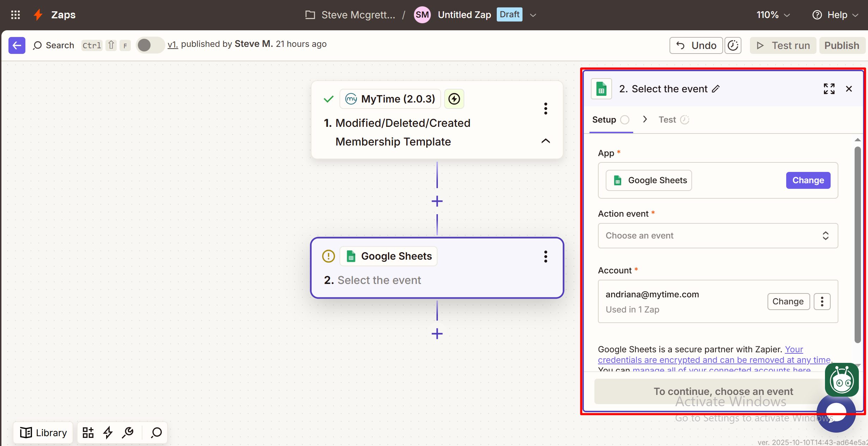Viewport: 868px width, 446px height.
Task: Click the purple back arrow button
Action: (x=17, y=45)
